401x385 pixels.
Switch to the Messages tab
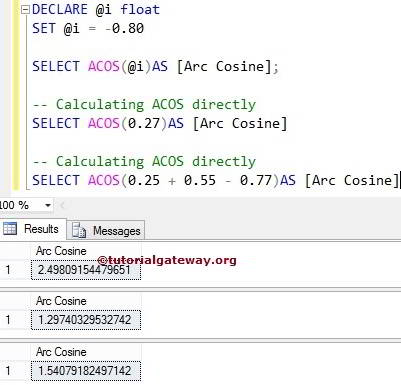coord(107,230)
